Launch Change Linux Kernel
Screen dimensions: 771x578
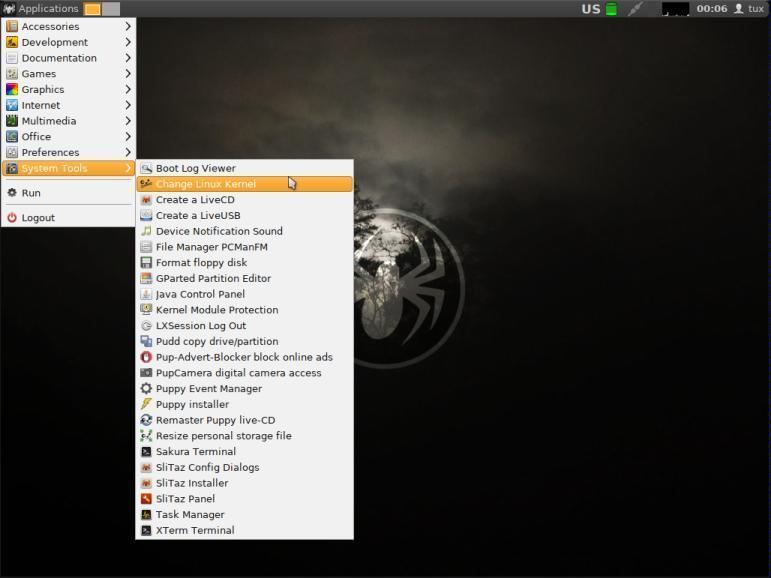pyautogui.click(x=245, y=184)
